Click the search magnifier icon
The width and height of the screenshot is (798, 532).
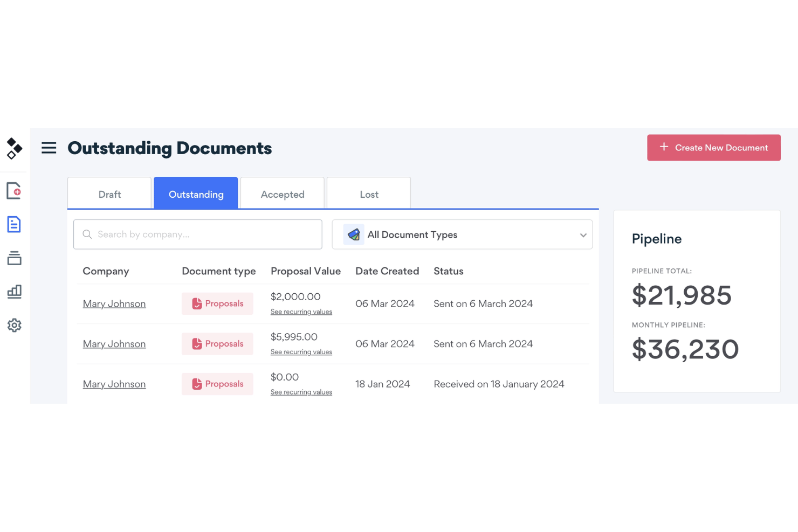[87, 234]
